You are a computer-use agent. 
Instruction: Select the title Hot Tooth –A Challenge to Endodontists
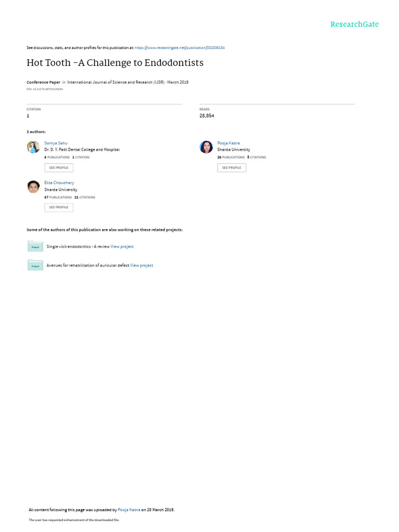[x=115, y=63]
